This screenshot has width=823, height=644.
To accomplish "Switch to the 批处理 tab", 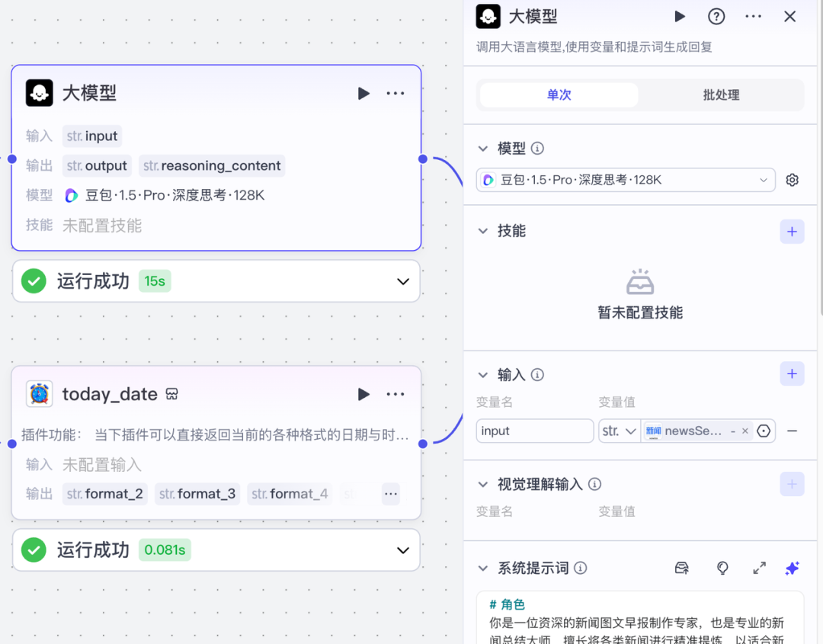I will tap(721, 95).
